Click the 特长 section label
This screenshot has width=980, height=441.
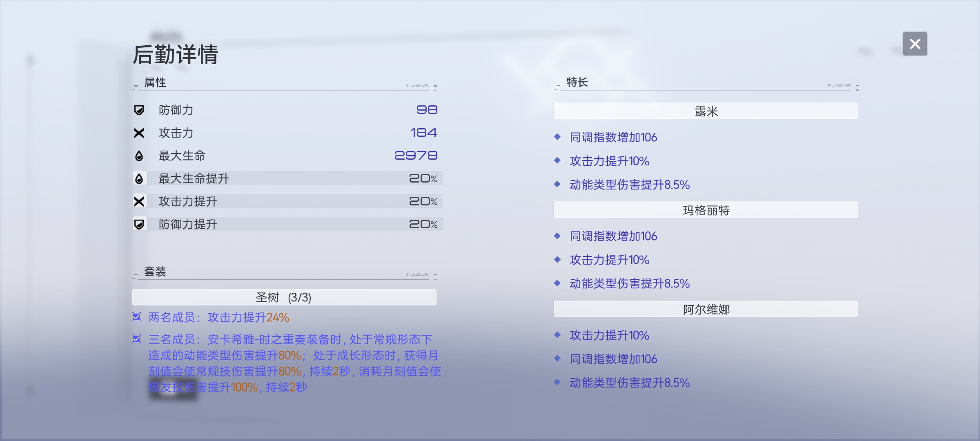pos(577,82)
